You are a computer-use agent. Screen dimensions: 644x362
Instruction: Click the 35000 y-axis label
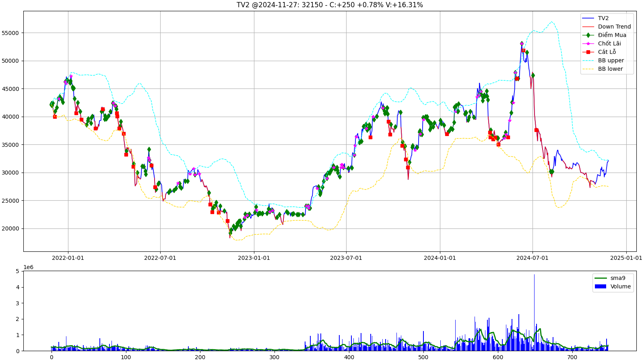(11, 145)
